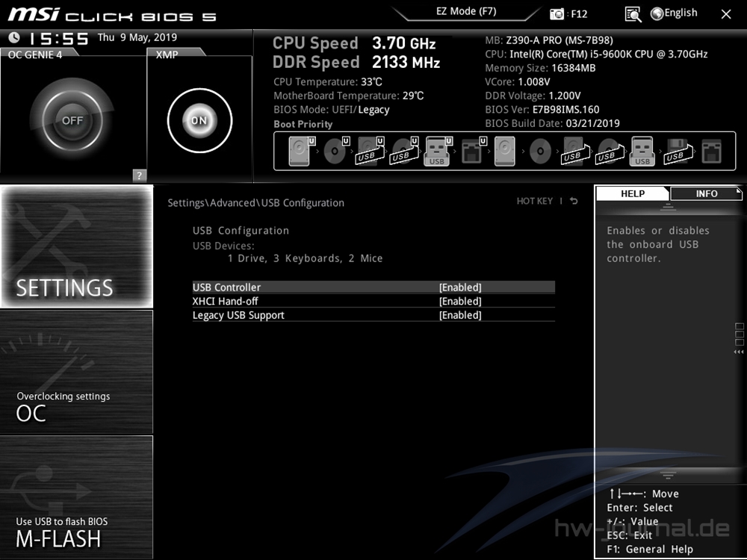747x560 pixels.
Task: Select legacy hard disk boot icon
Action: [x=504, y=151]
